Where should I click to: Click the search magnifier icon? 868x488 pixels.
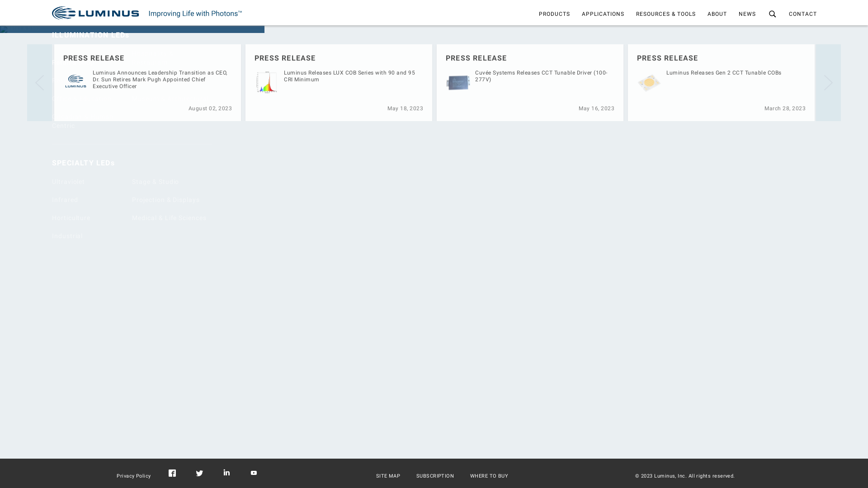pyautogui.click(x=772, y=14)
